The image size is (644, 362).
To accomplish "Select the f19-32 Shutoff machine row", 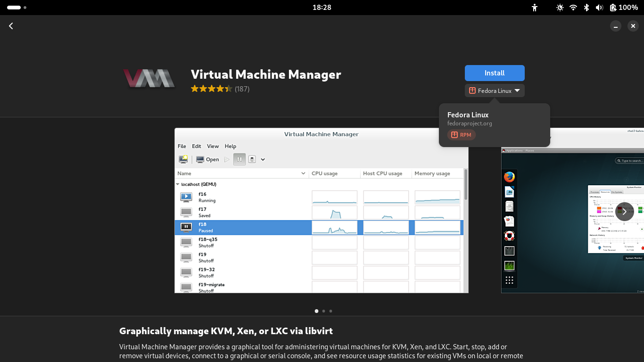I will pos(319,272).
